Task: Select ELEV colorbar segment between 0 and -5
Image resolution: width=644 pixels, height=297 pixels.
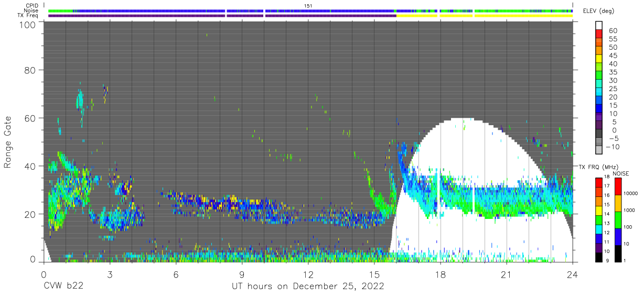Action: click(x=598, y=134)
